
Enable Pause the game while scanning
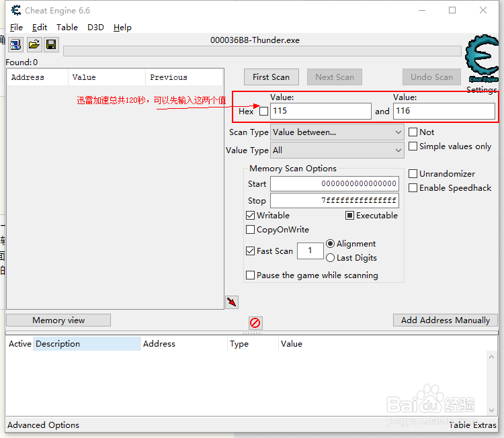click(250, 275)
